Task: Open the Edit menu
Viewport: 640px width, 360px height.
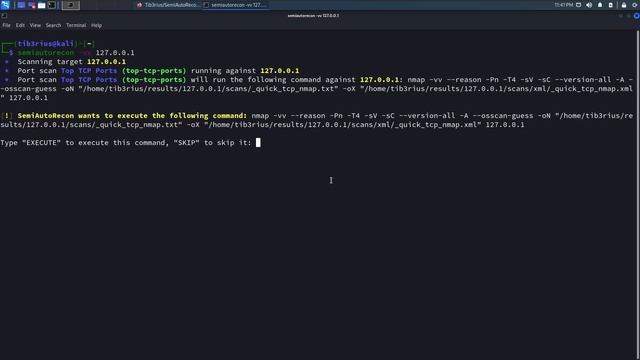Action: click(20, 25)
